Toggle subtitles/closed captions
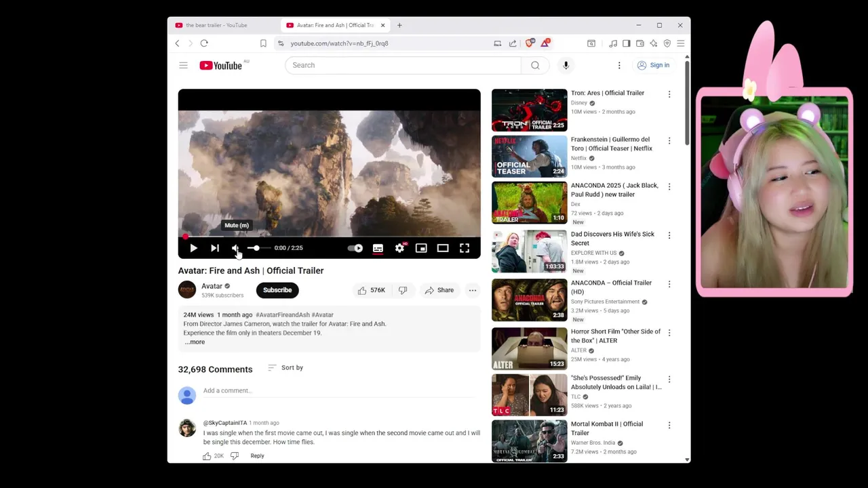The height and width of the screenshot is (488, 868). tap(378, 248)
